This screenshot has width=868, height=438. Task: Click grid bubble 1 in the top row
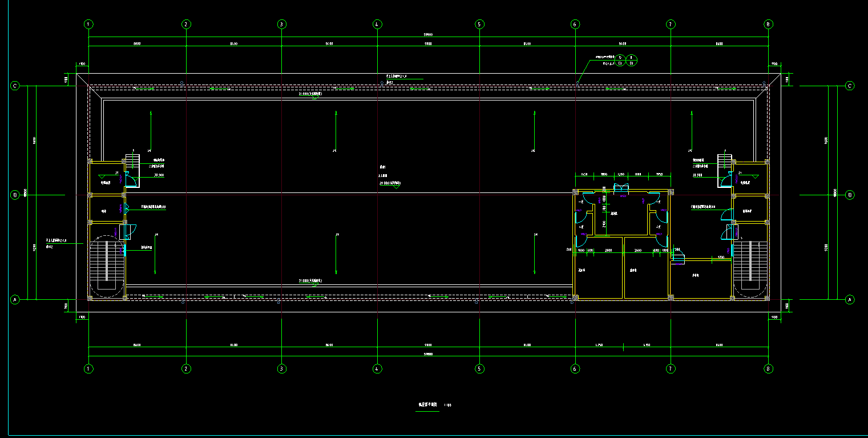click(88, 24)
